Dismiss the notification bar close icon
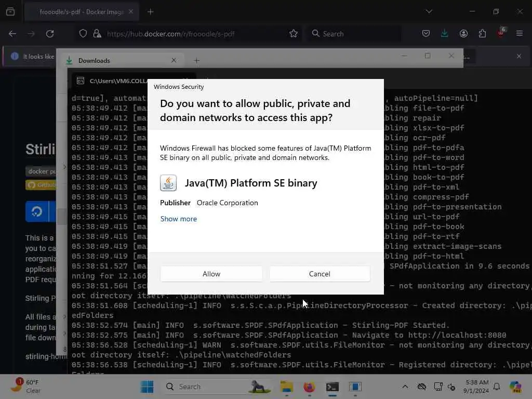532x399 pixels. coord(519,56)
